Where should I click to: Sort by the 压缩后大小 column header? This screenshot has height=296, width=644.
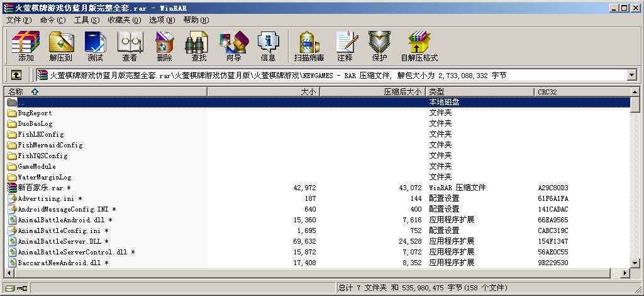click(372, 92)
